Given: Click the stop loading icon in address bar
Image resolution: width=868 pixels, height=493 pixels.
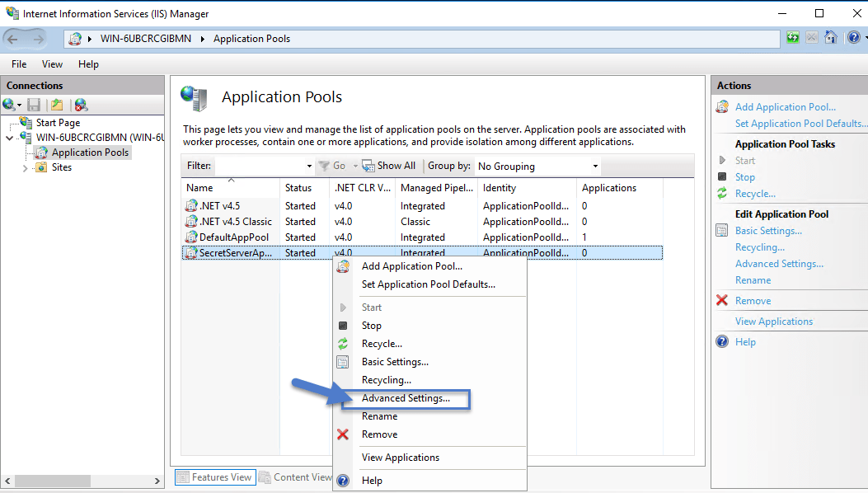Looking at the screenshot, I should pos(812,38).
